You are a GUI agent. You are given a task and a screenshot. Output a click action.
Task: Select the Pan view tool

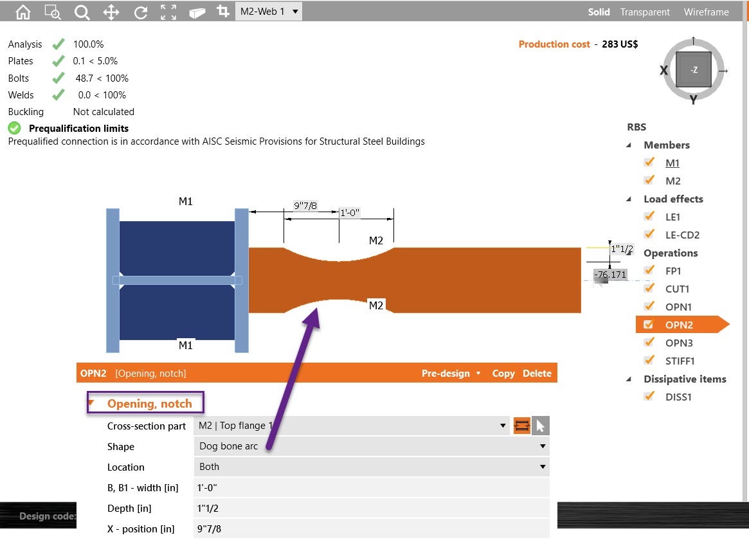111,11
